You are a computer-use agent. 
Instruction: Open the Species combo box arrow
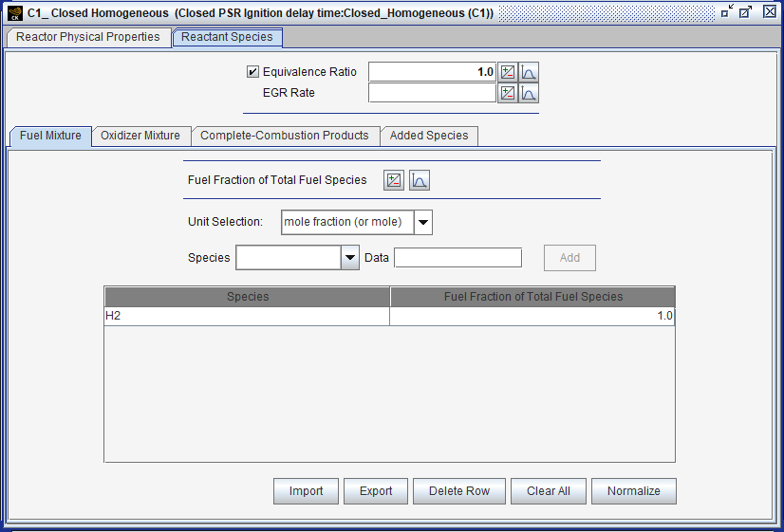(x=350, y=258)
